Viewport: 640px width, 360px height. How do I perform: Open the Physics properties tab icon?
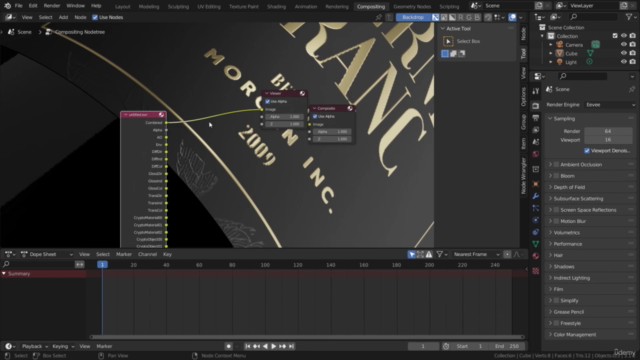[536, 220]
